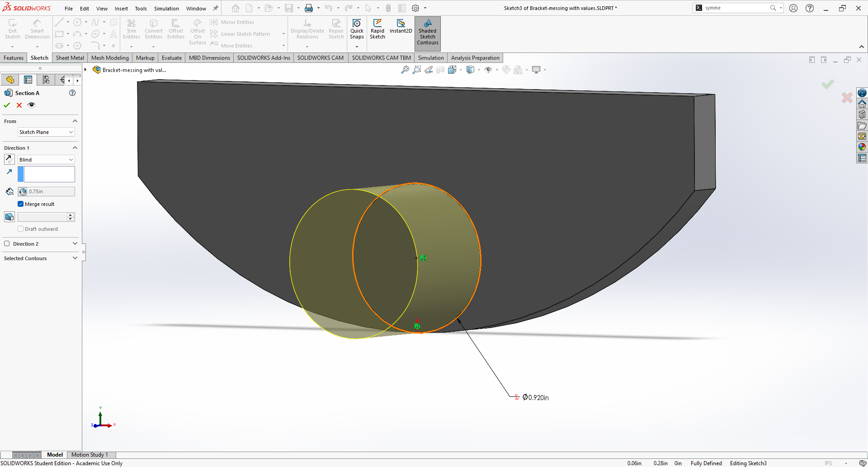Open the Options gear dropdown arrow
Viewport: 868px width, 467px height.
pos(425,8)
